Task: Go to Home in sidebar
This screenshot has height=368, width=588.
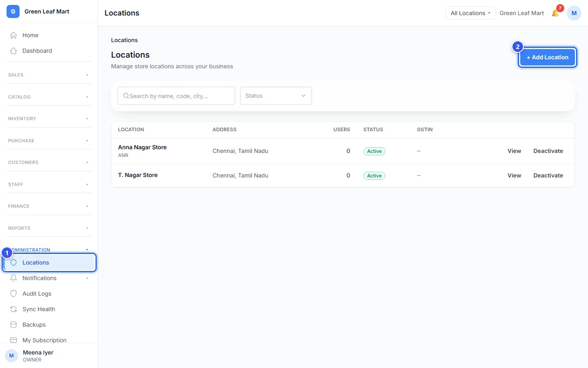Action: pyautogui.click(x=49, y=35)
